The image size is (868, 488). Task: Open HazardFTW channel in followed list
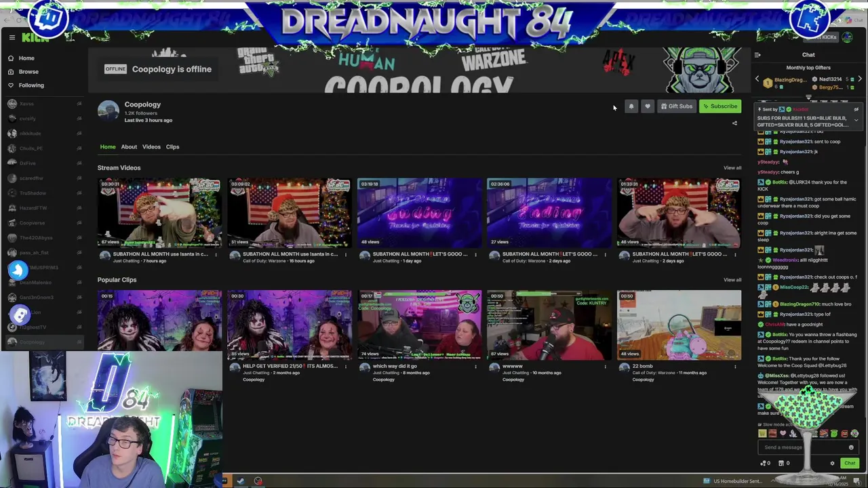tap(44, 208)
